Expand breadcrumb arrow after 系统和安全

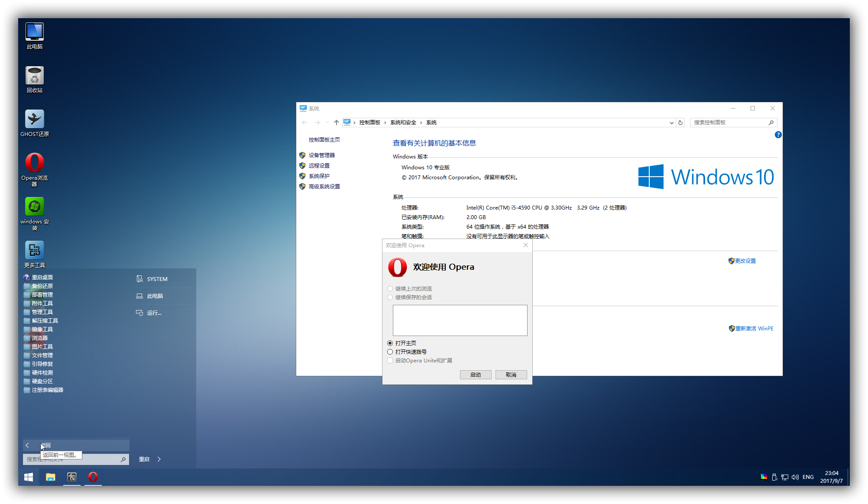(421, 123)
